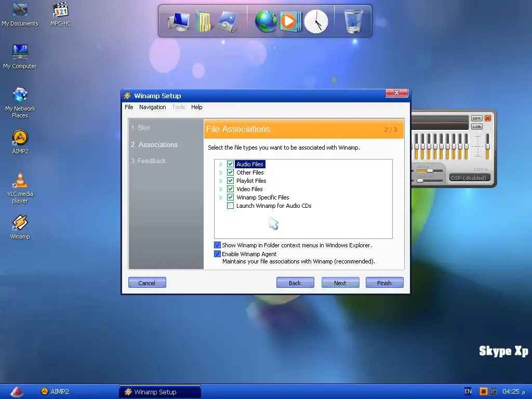532x399 pixels.
Task: Open the orange media player dock icon
Action: pos(290,21)
